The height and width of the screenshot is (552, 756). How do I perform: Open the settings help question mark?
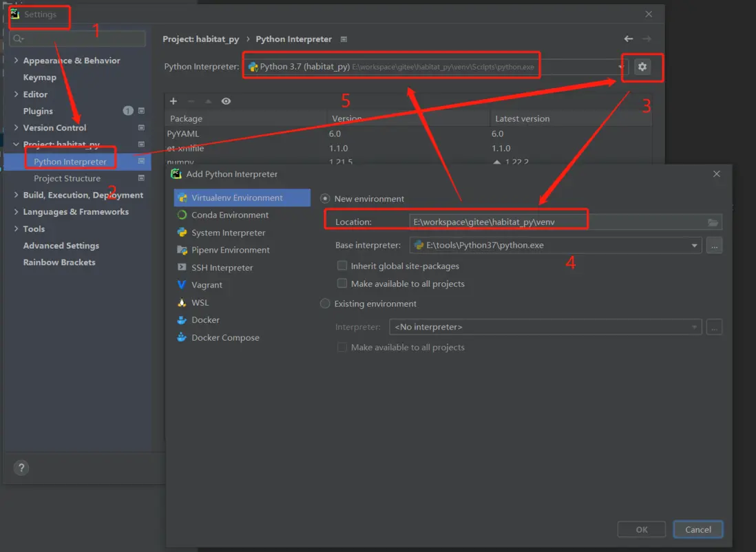pyautogui.click(x=21, y=467)
